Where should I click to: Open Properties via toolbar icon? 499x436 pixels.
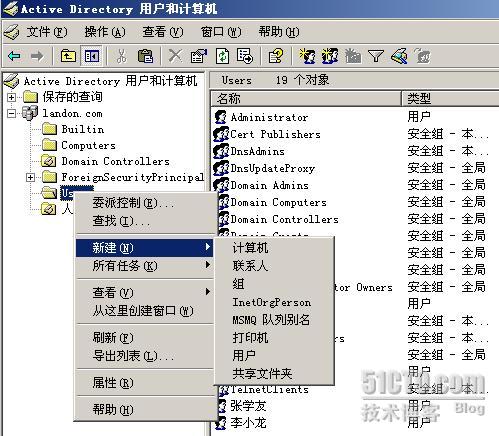tap(199, 56)
